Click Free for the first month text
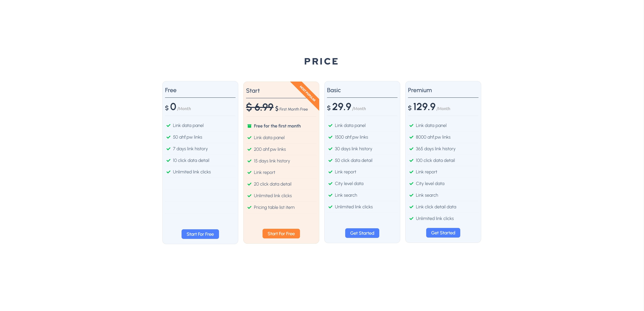The image size is (644, 311). click(x=277, y=126)
